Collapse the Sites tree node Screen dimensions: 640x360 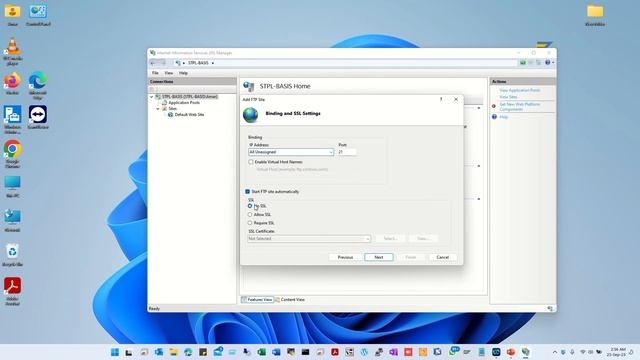tap(158, 109)
